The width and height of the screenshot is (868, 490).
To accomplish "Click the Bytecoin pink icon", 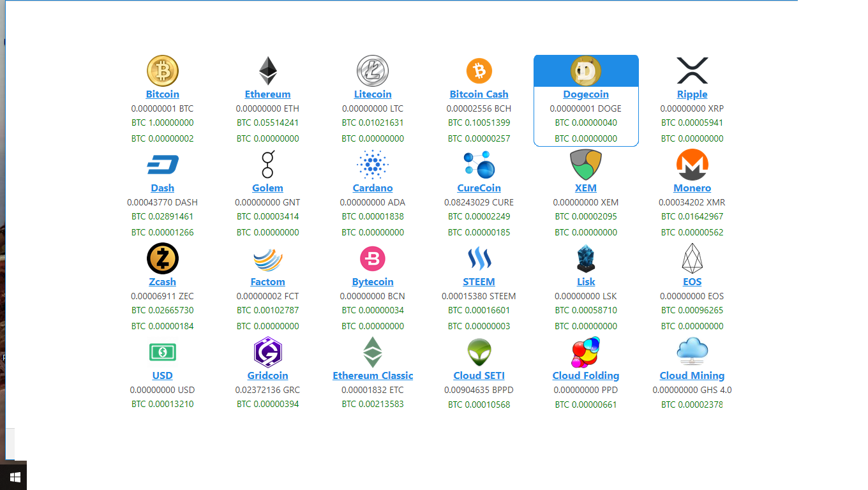I will pos(373,258).
